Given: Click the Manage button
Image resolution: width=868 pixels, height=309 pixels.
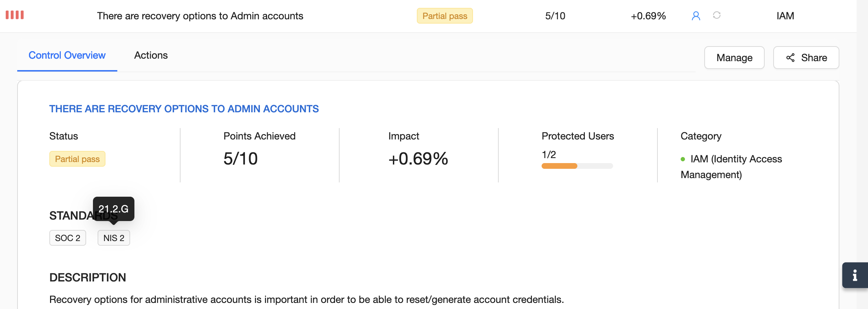Looking at the screenshot, I should (734, 58).
